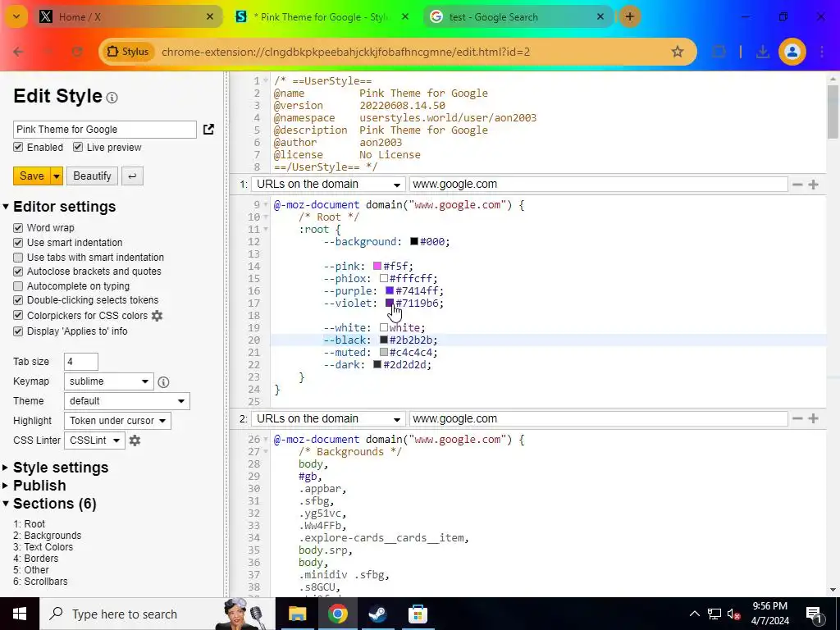840x630 pixels.
Task: Open the Save button dropdown arrow
Action: tap(57, 176)
